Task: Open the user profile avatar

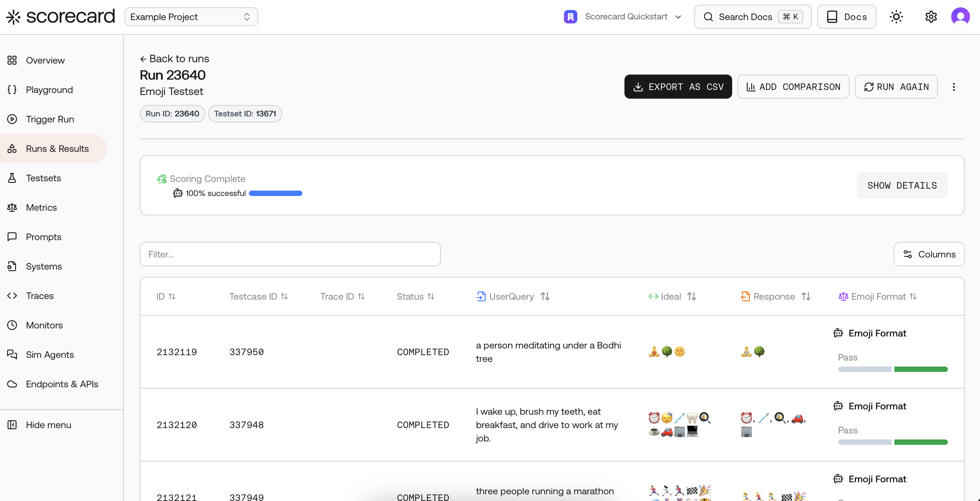Action: [960, 17]
